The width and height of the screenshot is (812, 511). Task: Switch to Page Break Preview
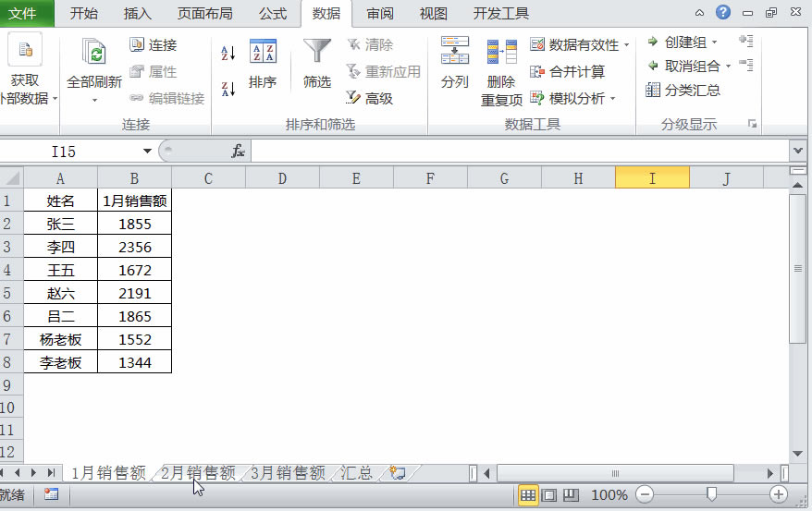(571, 495)
